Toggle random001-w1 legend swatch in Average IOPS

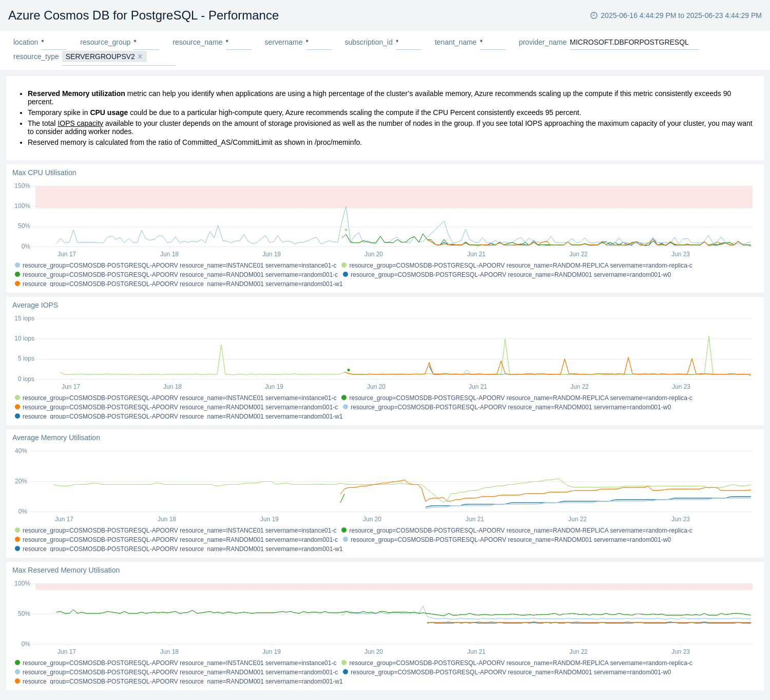[17, 417]
